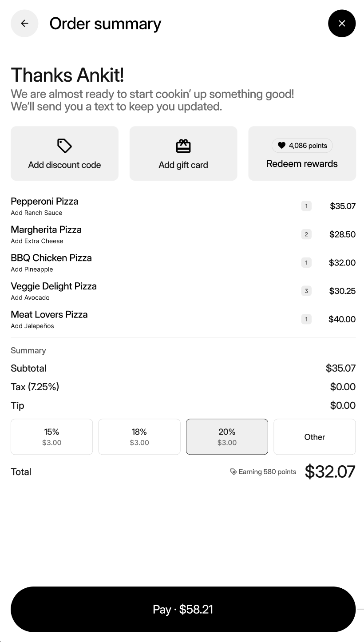Viewport: 364px width, 642px height.
Task: Click the back arrow icon
Action: point(24,24)
